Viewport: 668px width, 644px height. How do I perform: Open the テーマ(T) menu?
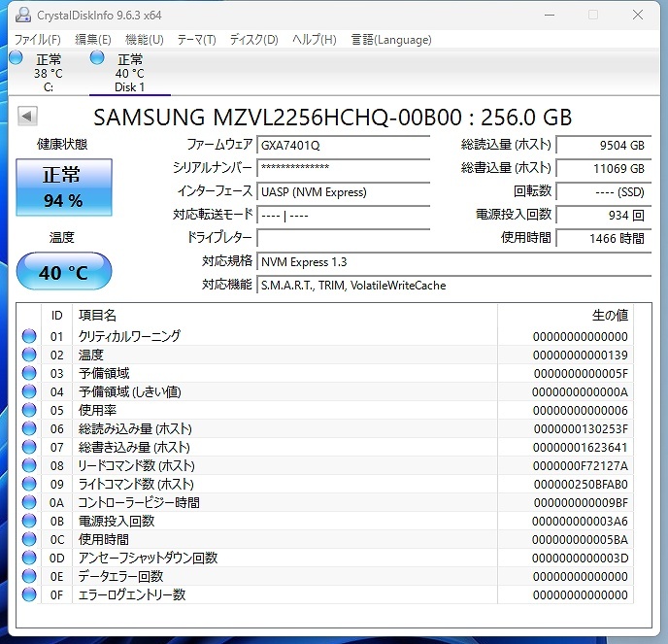pyautogui.click(x=197, y=40)
